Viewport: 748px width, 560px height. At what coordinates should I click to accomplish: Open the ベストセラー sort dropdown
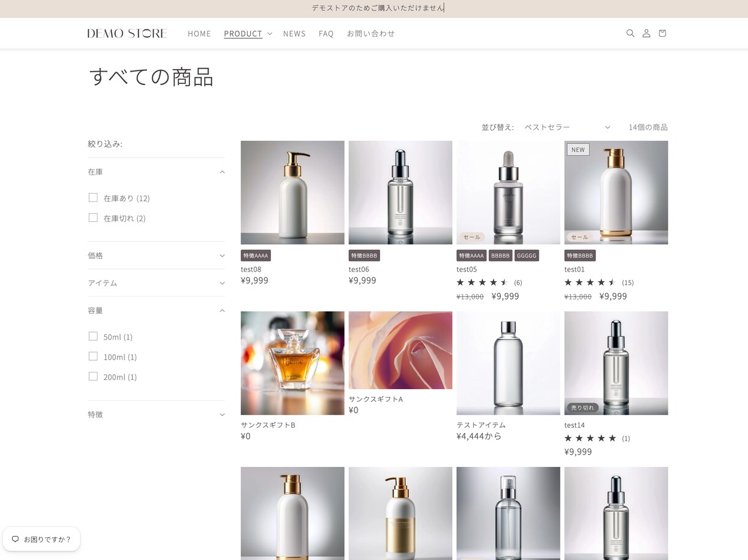coord(568,127)
